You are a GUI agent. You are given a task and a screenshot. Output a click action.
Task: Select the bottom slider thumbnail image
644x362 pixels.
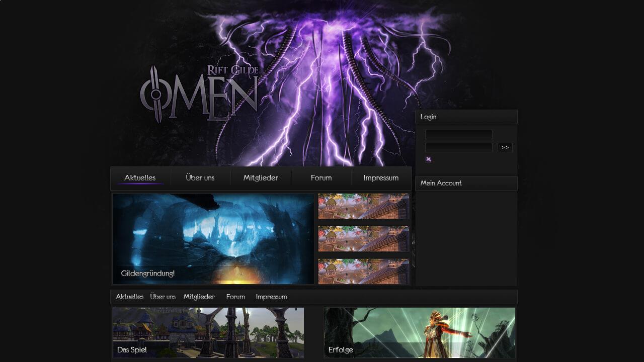pyautogui.click(x=364, y=271)
